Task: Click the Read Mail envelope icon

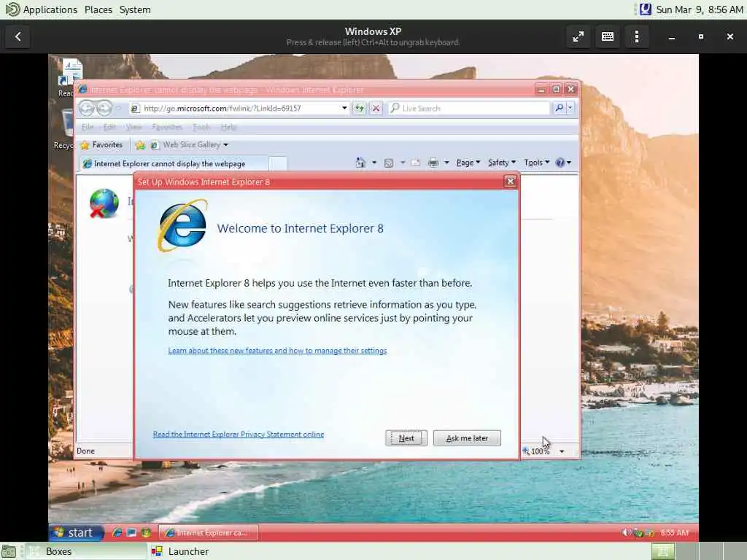Action: point(415,163)
